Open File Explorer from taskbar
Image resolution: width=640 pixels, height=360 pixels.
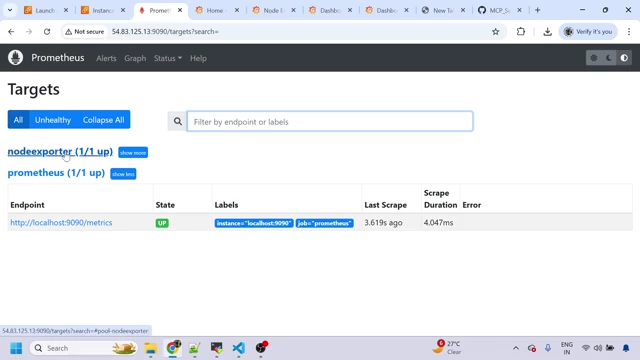tap(151, 348)
